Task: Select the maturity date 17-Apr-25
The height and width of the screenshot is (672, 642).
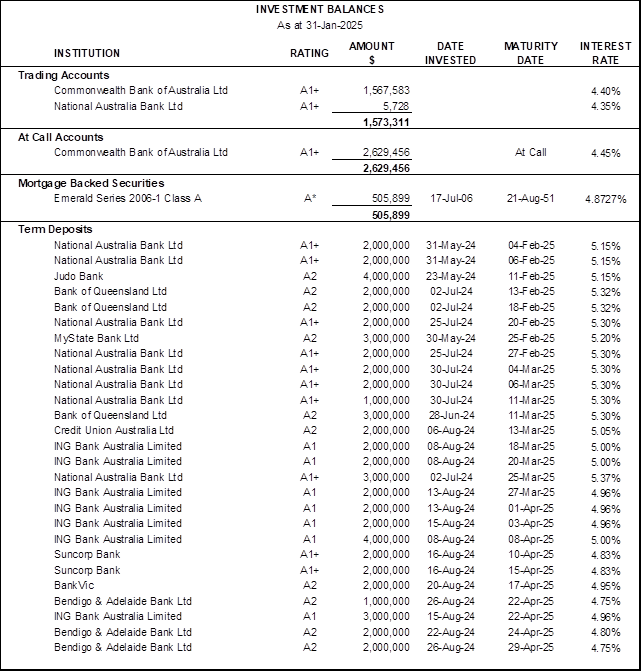Action: click(531, 585)
